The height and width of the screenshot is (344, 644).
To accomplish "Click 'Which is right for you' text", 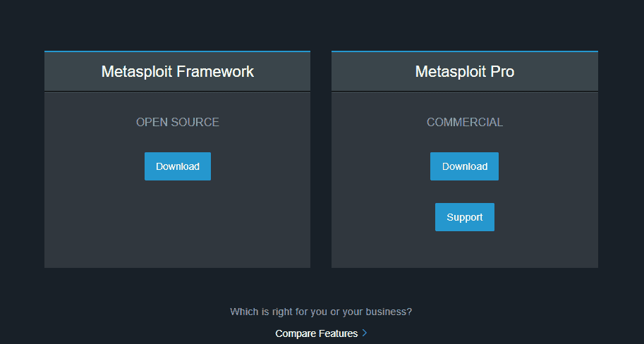I will 321,312.
